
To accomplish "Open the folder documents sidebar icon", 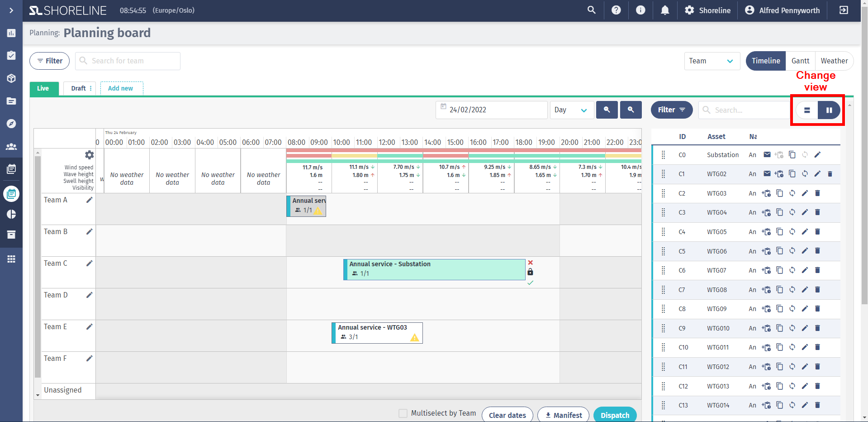I will pyautogui.click(x=11, y=101).
